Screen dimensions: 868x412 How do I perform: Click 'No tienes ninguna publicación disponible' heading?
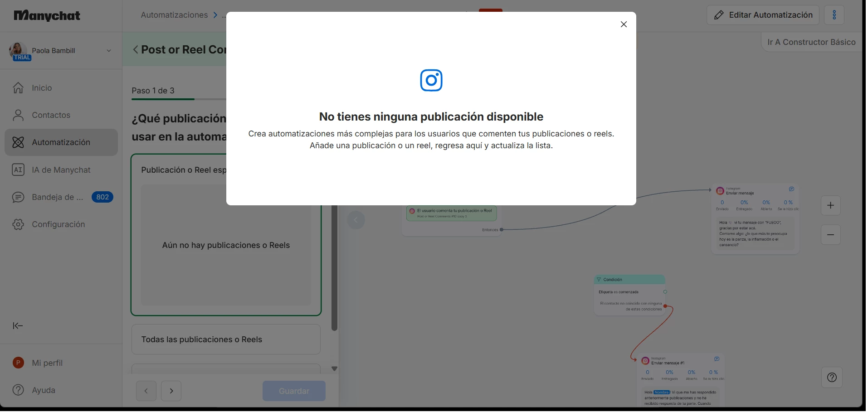pos(431,116)
